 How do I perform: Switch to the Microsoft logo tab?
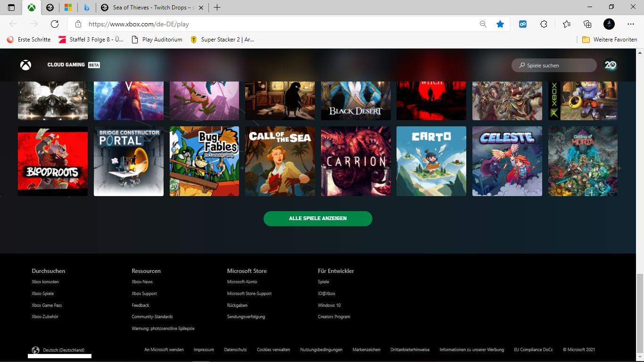pos(68,8)
